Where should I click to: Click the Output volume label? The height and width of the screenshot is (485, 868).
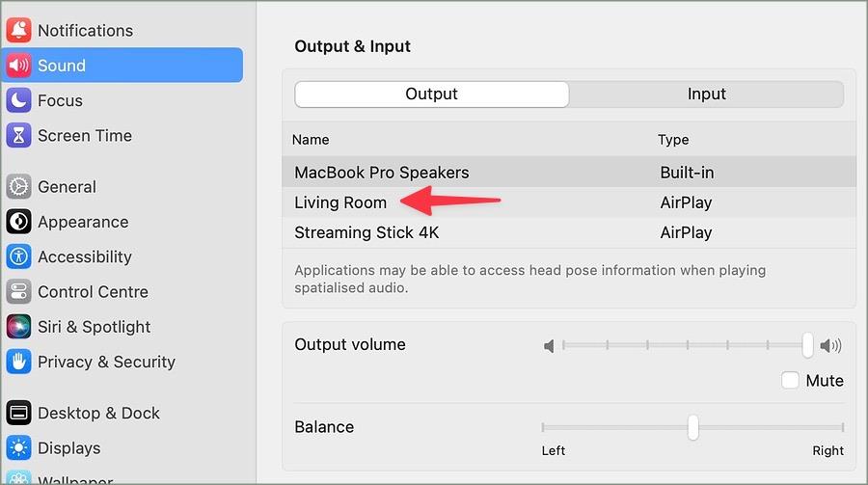click(350, 344)
